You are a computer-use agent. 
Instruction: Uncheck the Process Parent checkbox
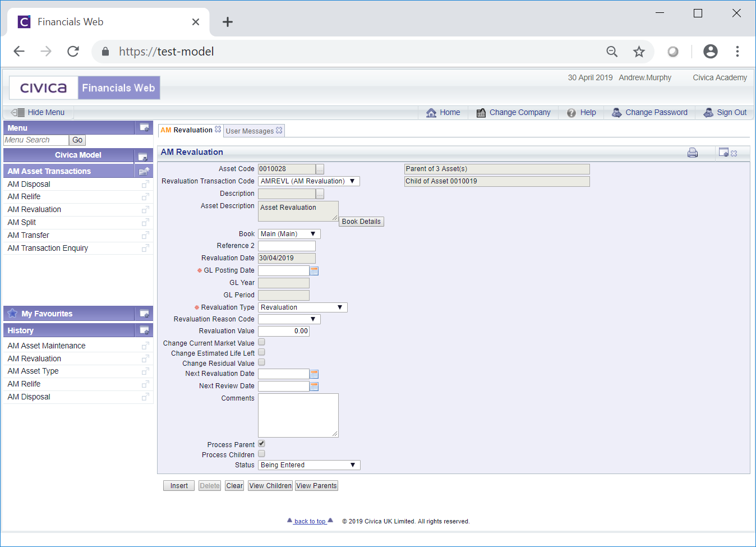[261, 444]
